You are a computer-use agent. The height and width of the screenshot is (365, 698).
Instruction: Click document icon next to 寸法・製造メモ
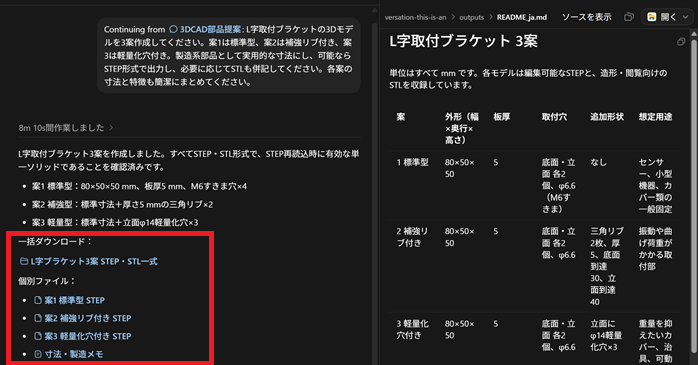pyautogui.click(x=38, y=354)
